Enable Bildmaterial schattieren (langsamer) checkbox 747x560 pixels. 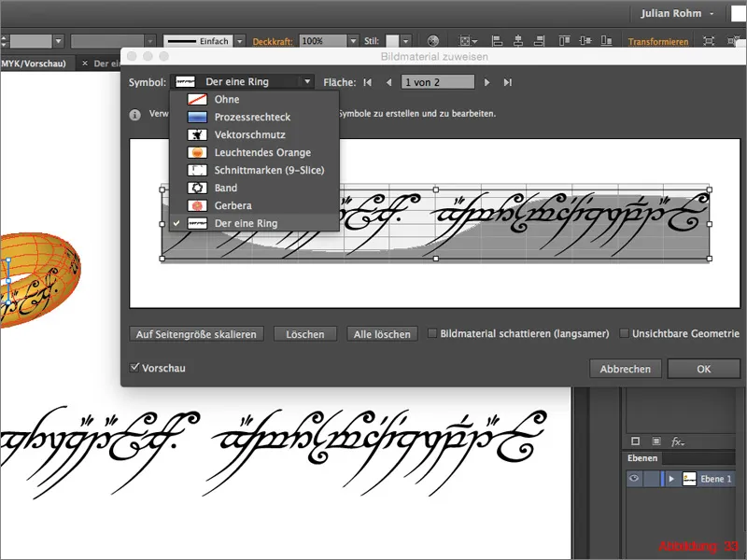click(x=432, y=333)
